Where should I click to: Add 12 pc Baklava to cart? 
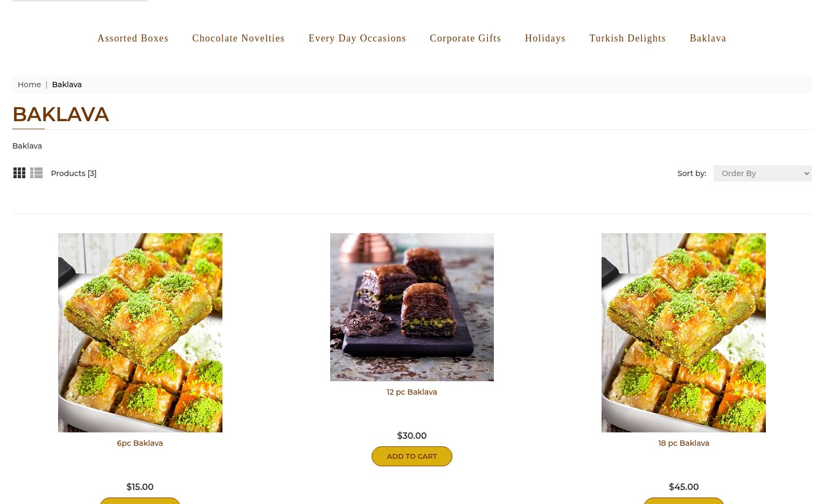tap(411, 456)
